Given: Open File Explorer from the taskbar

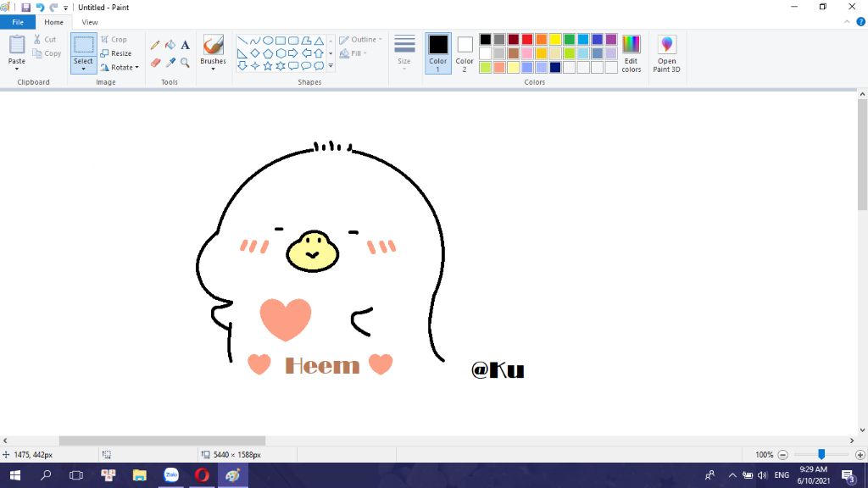Looking at the screenshot, I should [x=140, y=475].
